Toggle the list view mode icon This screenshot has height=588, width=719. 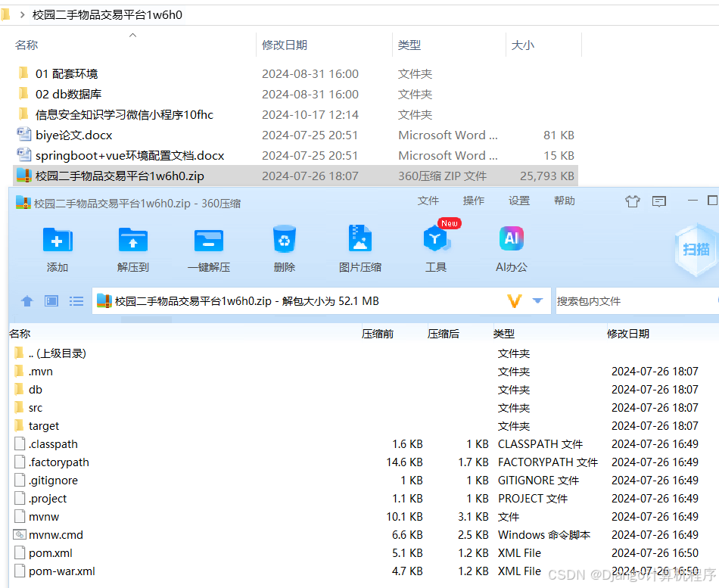[76, 300]
